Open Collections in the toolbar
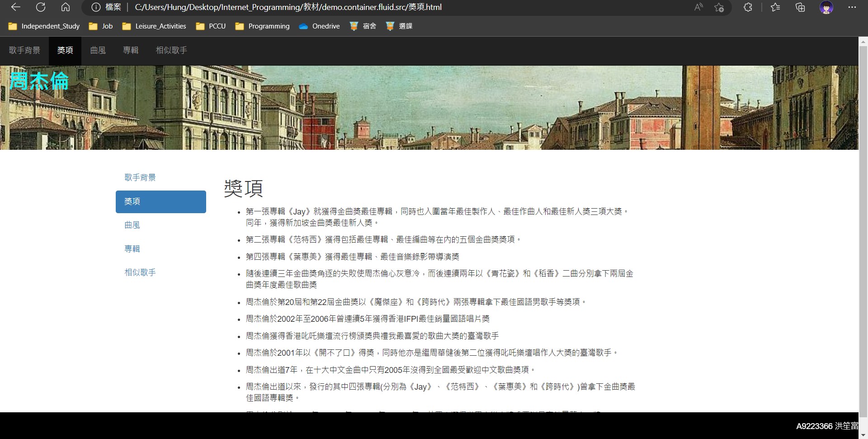The height and width of the screenshot is (439, 868). [x=800, y=8]
